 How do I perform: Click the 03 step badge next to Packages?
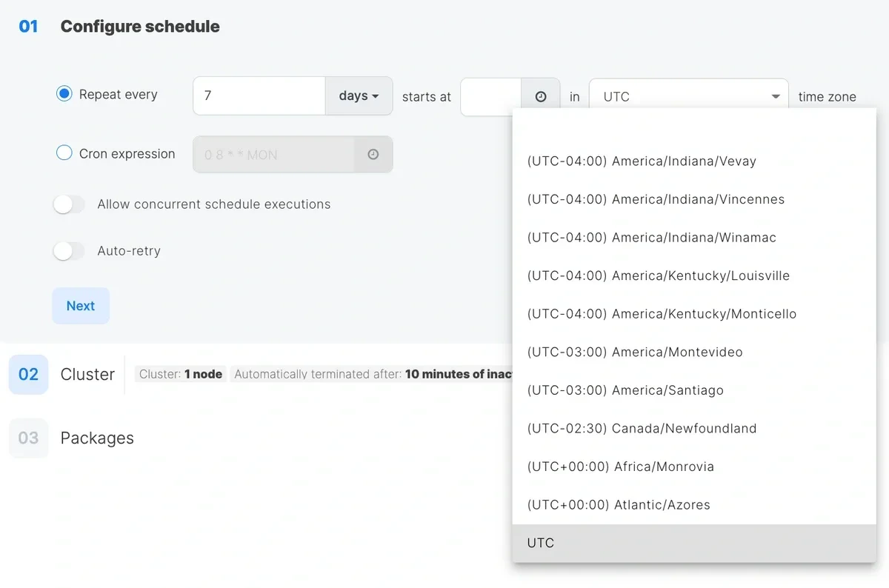coord(27,438)
